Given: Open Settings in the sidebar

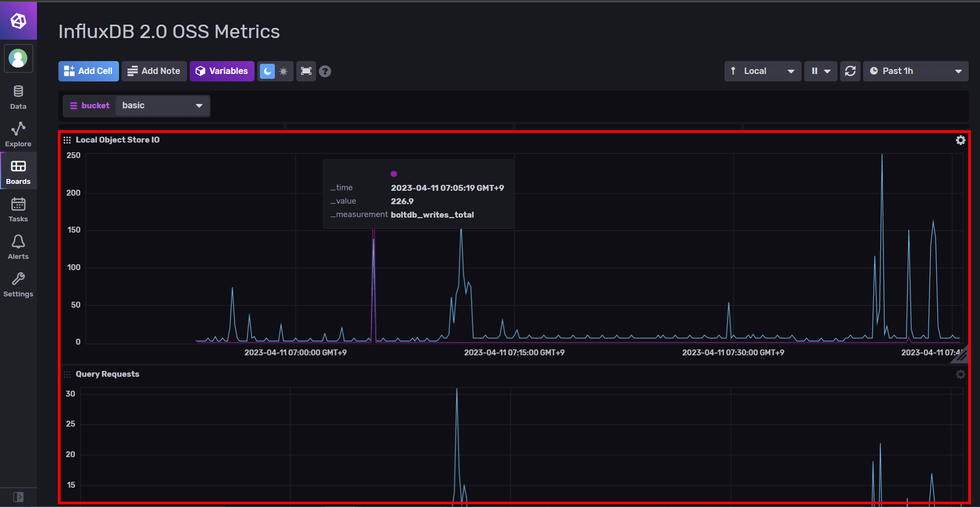Looking at the screenshot, I should pos(18,285).
